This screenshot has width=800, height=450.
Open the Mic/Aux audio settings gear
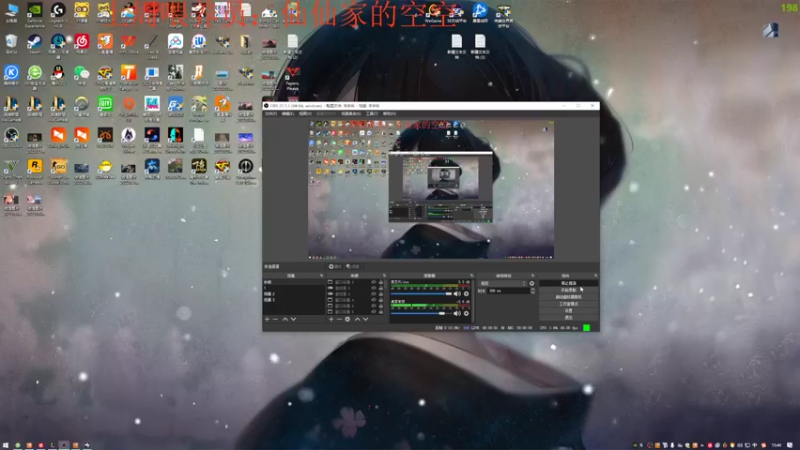pyautogui.click(x=466, y=293)
